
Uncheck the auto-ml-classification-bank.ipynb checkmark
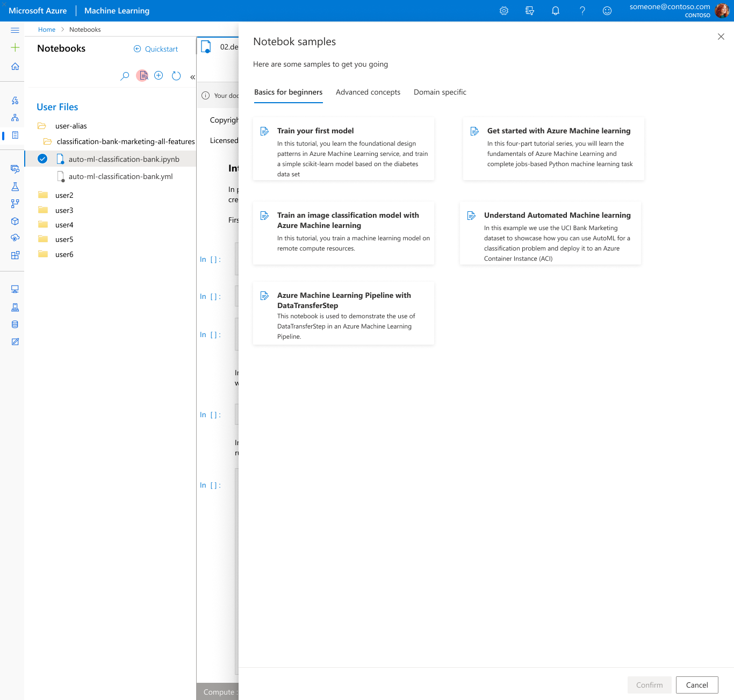pyautogui.click(x=42, y=159)
